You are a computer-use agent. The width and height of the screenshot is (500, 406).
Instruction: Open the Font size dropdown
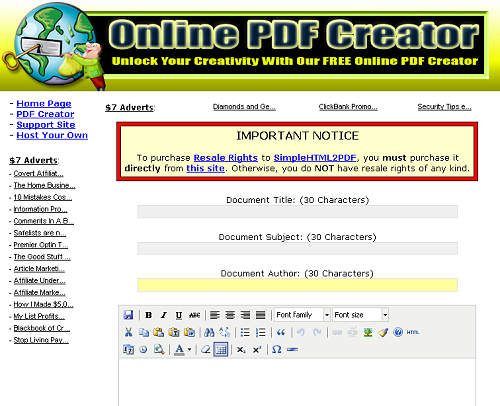[x=360, y=315]
